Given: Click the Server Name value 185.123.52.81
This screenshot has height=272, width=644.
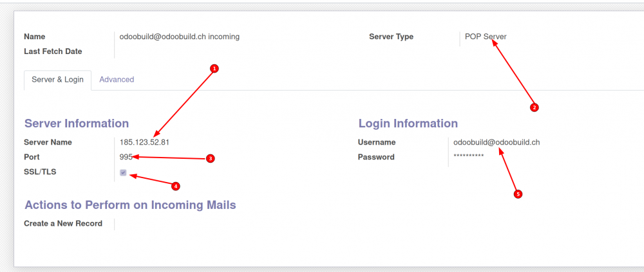Looking at the screenshot, I should (x=144, y=142).
